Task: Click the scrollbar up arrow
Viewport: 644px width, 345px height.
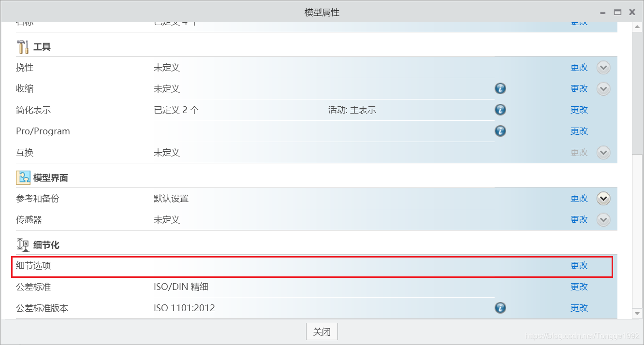Action: [x=638, y=28]
